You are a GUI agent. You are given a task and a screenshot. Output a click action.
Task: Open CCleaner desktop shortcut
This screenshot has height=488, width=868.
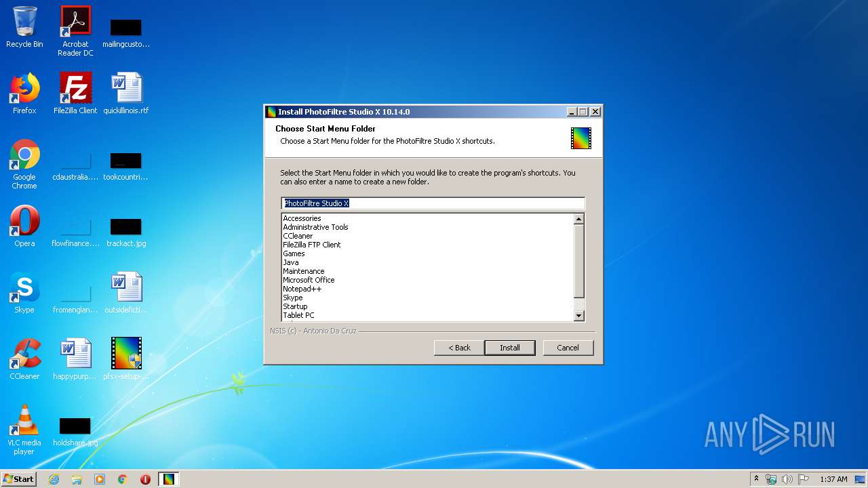tap(24, 359)
